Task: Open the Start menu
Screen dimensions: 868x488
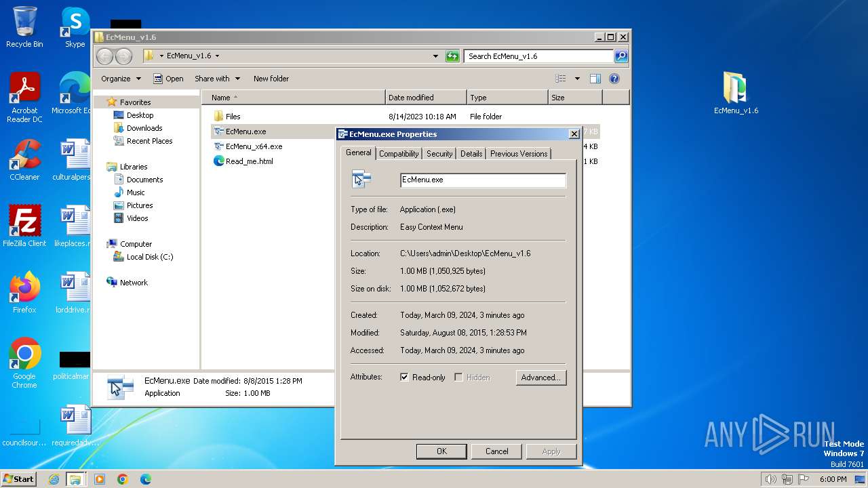Action: (19, 479)
